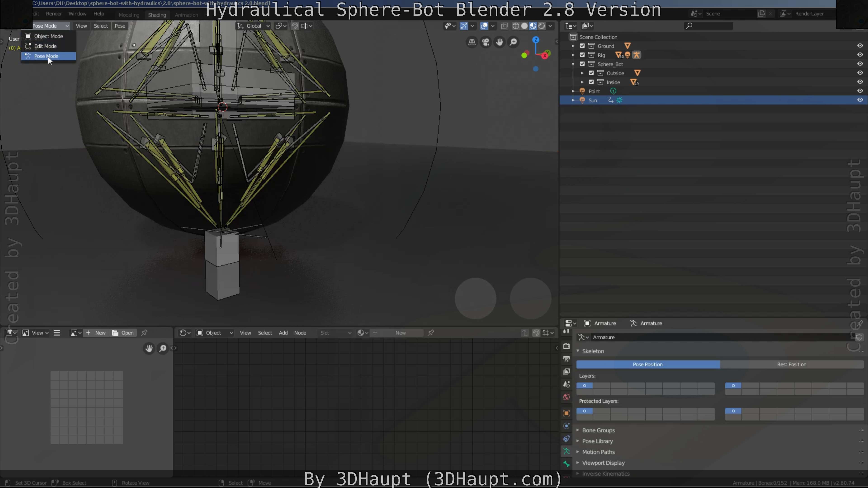Open the Object Properties tab with orange square icon

[x=566, y=414]
